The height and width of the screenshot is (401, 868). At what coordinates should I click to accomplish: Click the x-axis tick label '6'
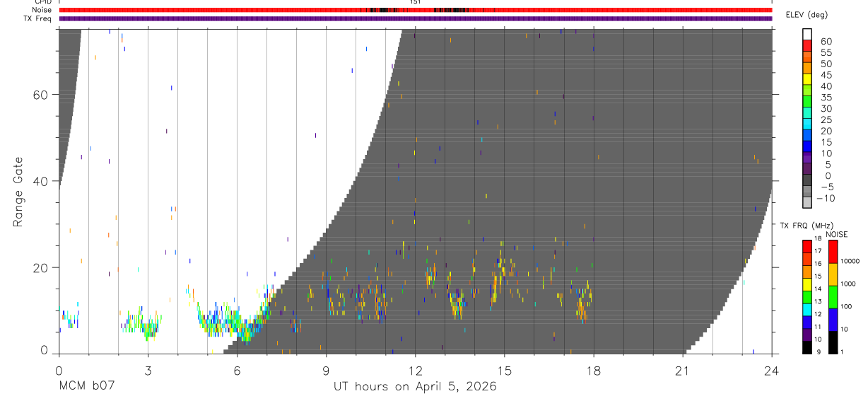point(237,370)
